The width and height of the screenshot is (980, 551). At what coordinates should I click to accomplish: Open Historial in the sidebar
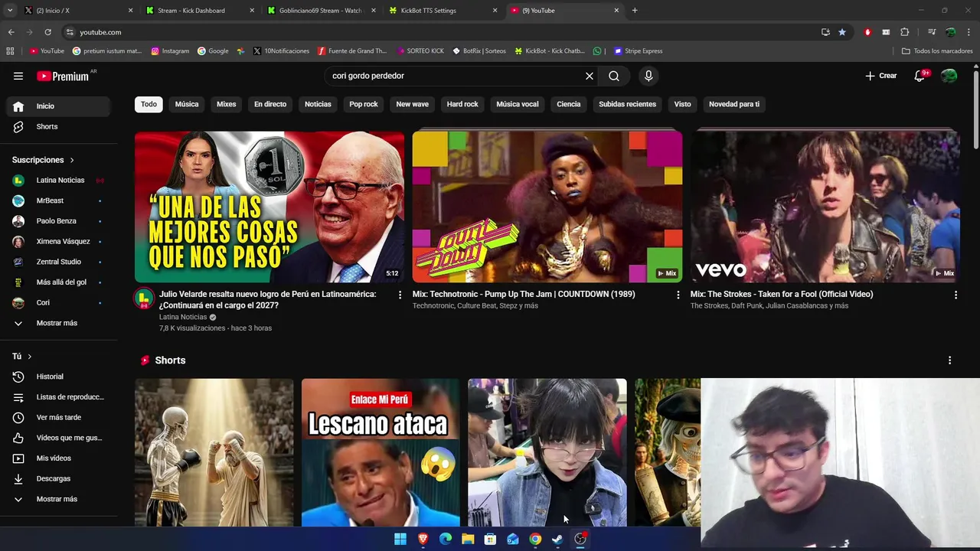tap(58, 377)
